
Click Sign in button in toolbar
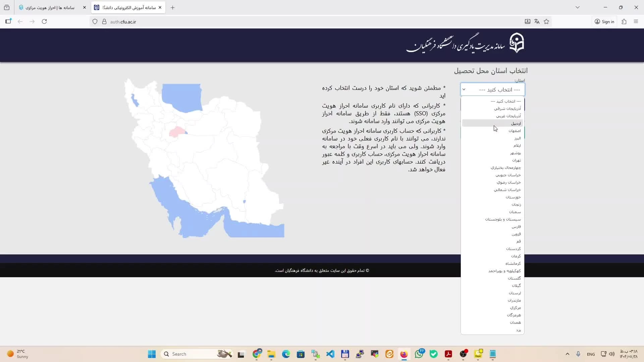coord(604,21)
